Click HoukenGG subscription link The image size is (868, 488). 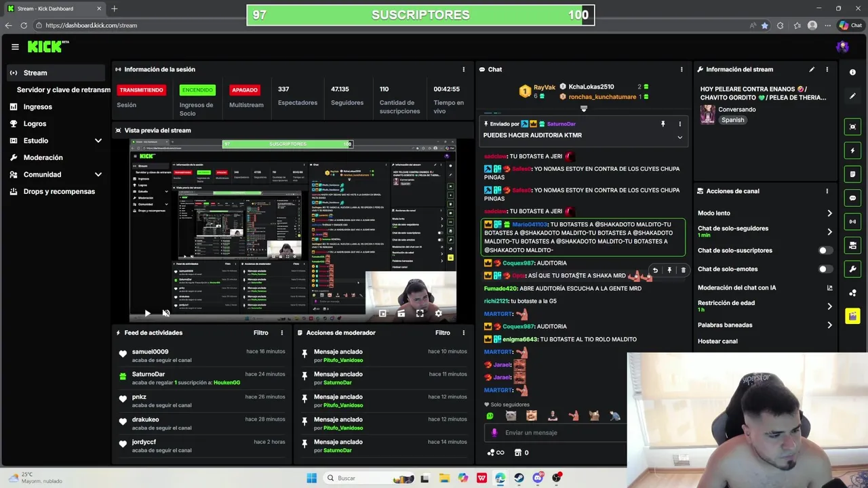pyautogui.click(x=226, y=382)
